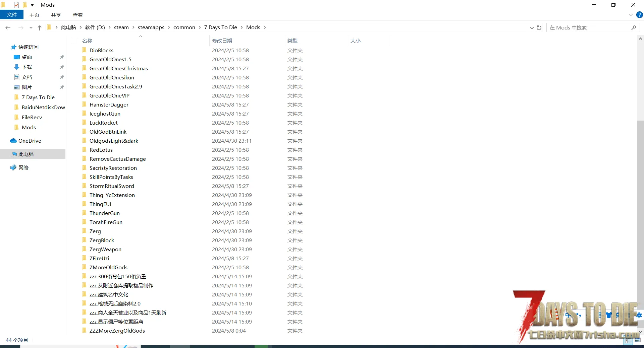Open the Downloads (下载) quick access item
Screen dimensions: 644x348
[x=27, y=67]
